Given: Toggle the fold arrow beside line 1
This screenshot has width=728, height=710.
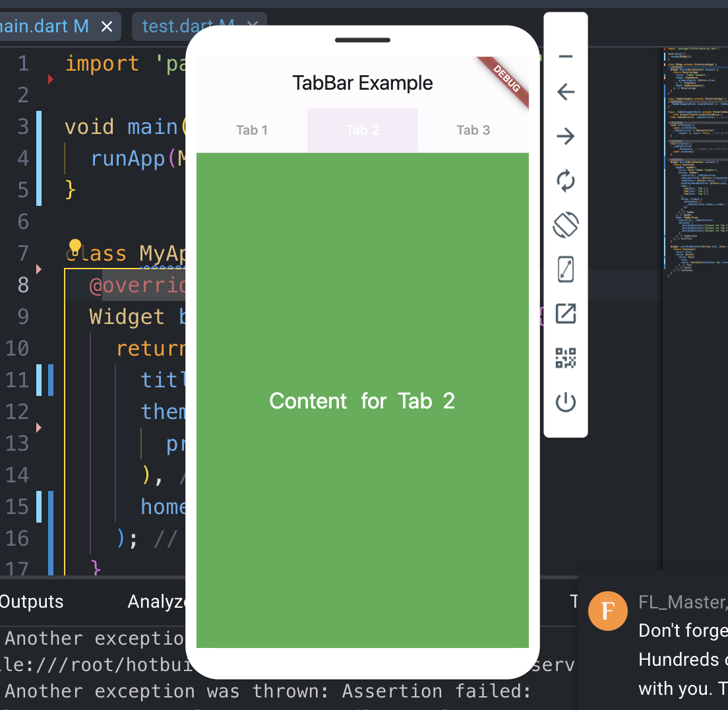Looking at the screenshot, I should coord(51,80).
